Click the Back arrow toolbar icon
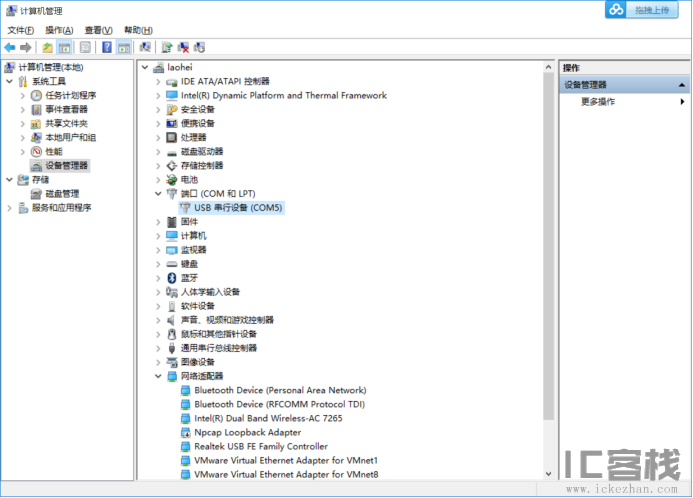 (10, 47)
